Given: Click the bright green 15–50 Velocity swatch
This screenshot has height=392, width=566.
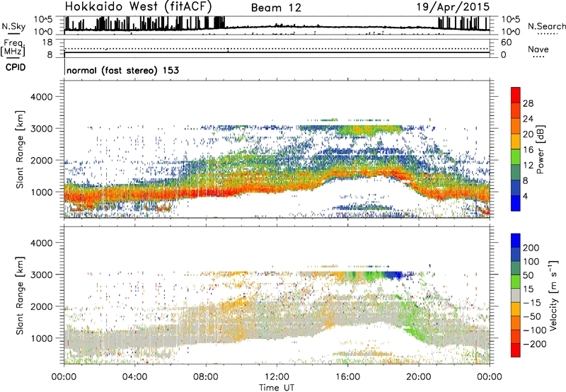Looking at the screenshot, I should click(x=516, y=282).
